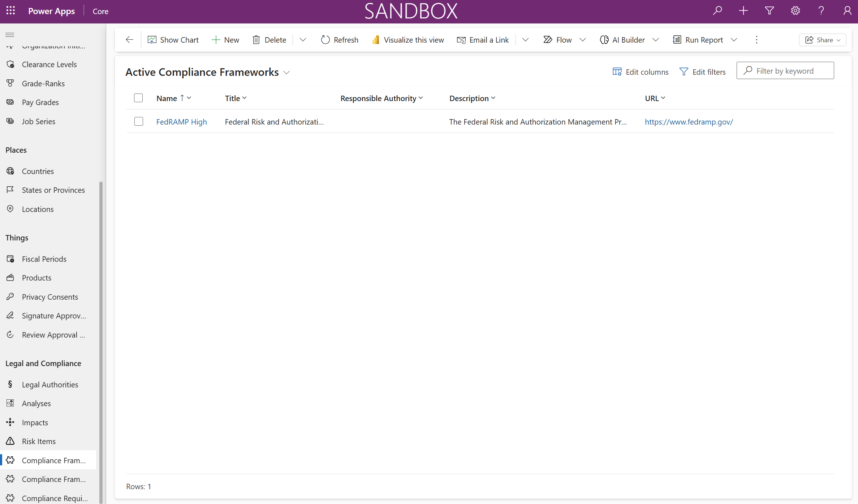
Task: Go back using the left arrow
Action: 129,40
